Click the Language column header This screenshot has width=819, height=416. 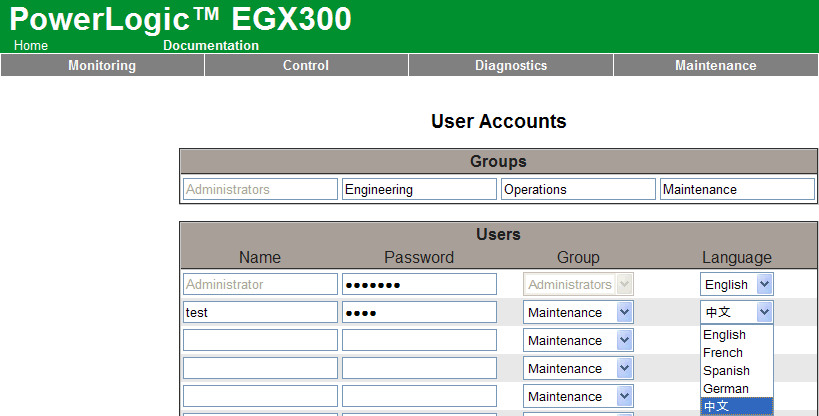click(x=736, y=257)
